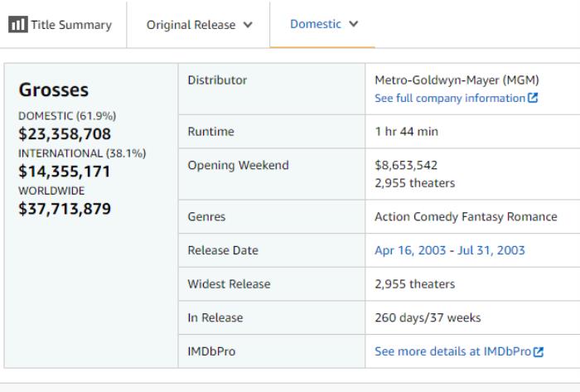The image size is (580, 392).
Task: Click the domestic gross $23,358,708 figure
Action: point(64,134)
